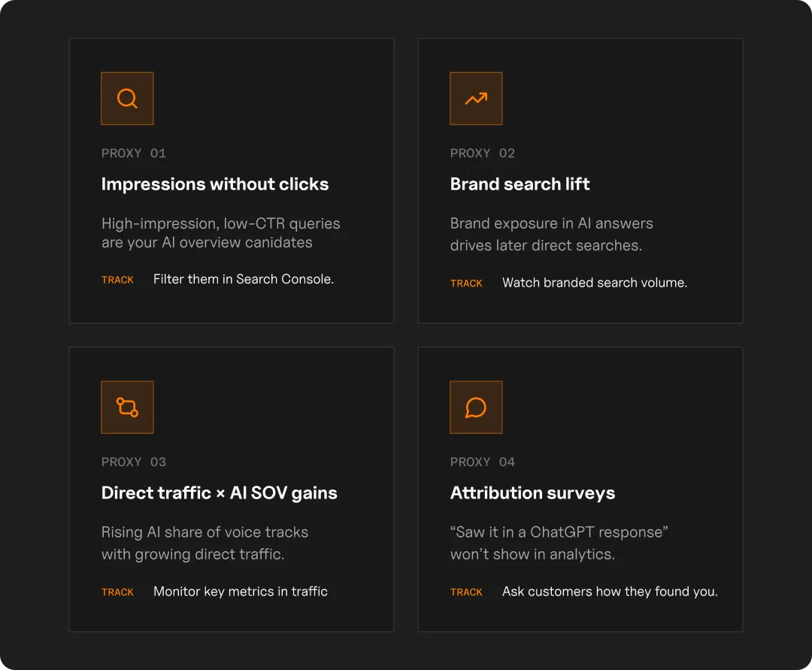Click the connected nodes path icon
Screen dimensions: 812x670
(x=127, y=407)
